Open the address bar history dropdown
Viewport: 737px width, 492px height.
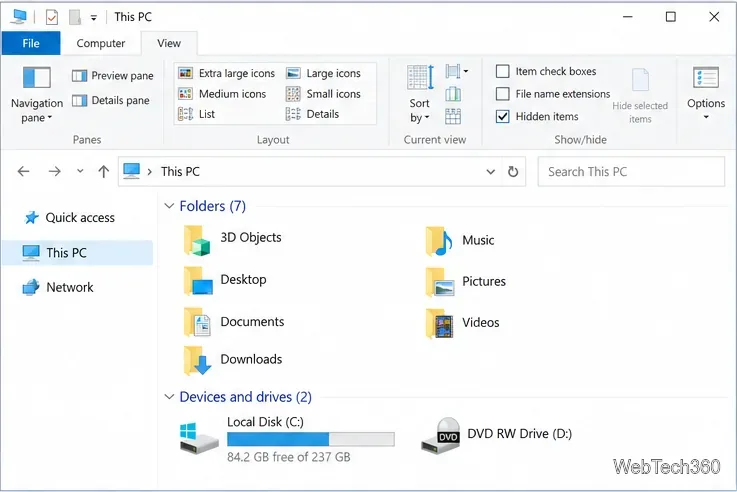click(490, 172)
